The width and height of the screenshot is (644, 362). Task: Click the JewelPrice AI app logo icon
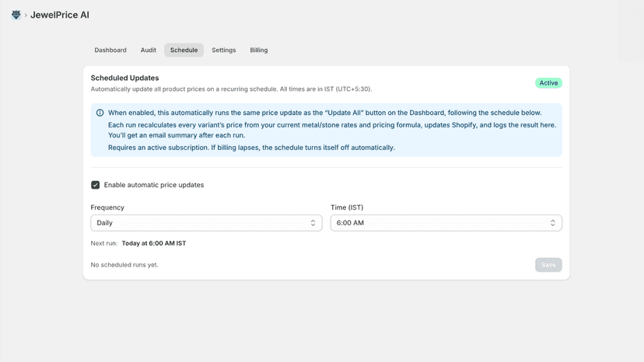pos(16,15)
